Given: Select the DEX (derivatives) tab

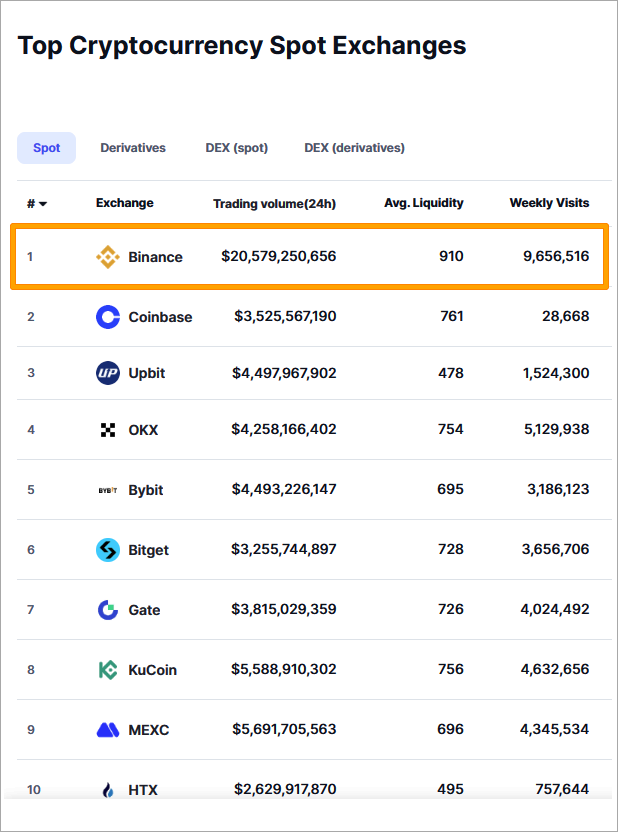Looking at the screenshot, I should tap(354, 147).
